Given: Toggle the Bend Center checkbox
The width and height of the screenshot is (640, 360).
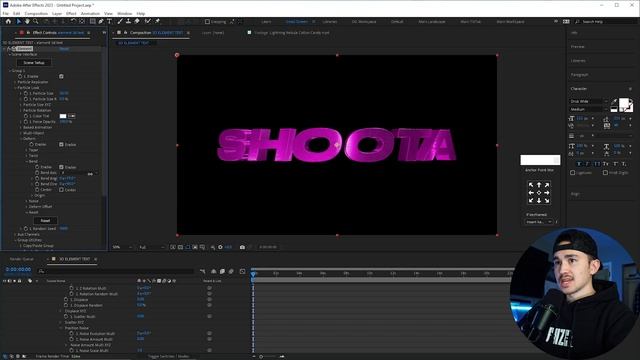Looking at the screenshot, I should (x=61, y=190).
